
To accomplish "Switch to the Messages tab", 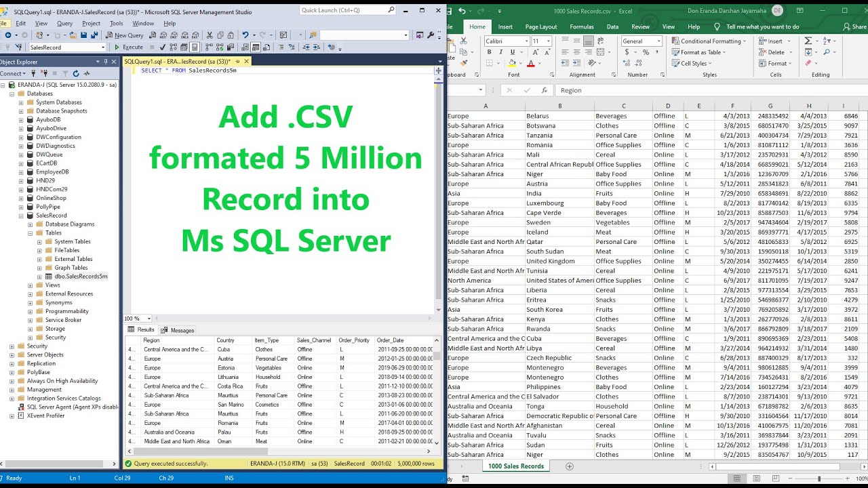I will coord(177,330).
